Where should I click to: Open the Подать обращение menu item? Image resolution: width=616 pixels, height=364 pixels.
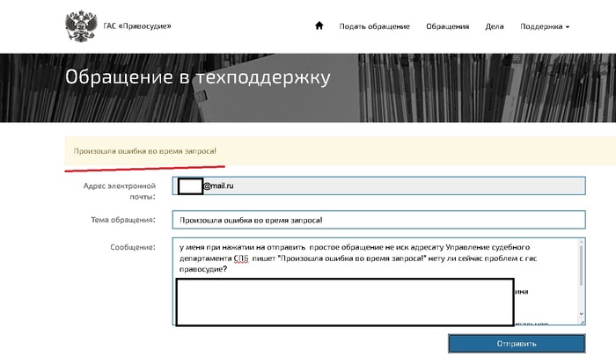(x=374, y=26)
